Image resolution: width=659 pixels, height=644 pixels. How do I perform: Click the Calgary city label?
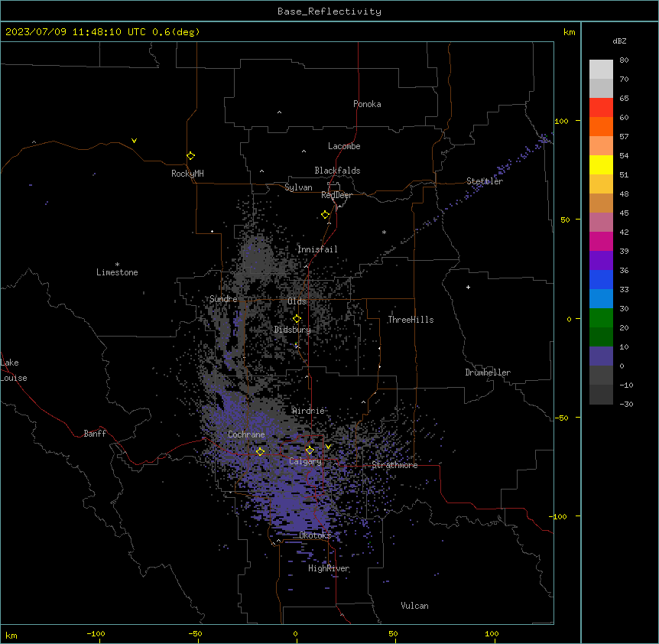click(x=305, y=461)
